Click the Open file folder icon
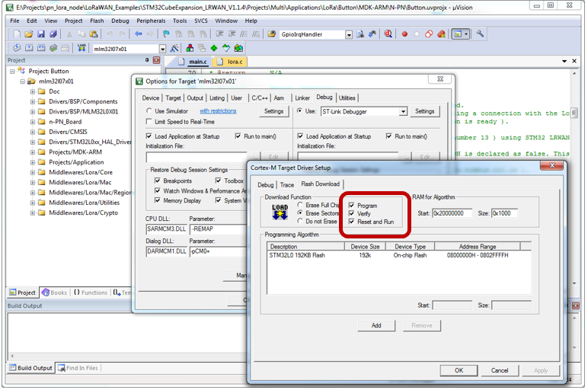This screenshot has height=390, width=588. pyautogui.click(x=28, y=34)
